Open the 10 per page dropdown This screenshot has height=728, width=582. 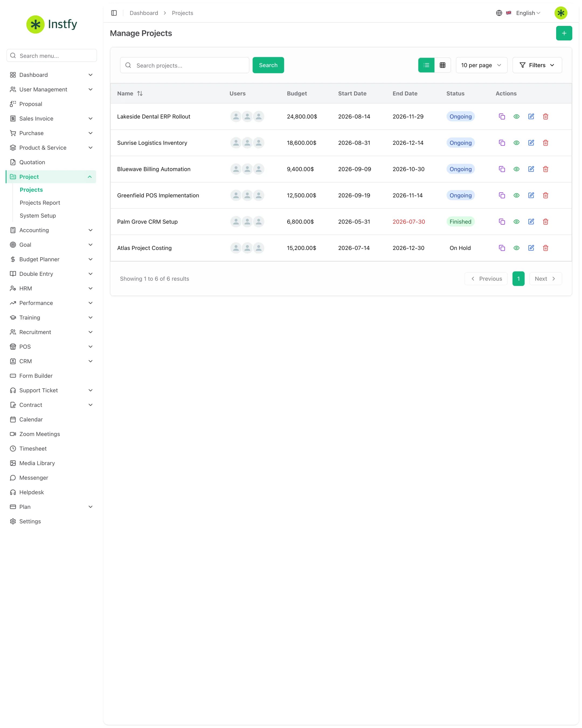481,65
